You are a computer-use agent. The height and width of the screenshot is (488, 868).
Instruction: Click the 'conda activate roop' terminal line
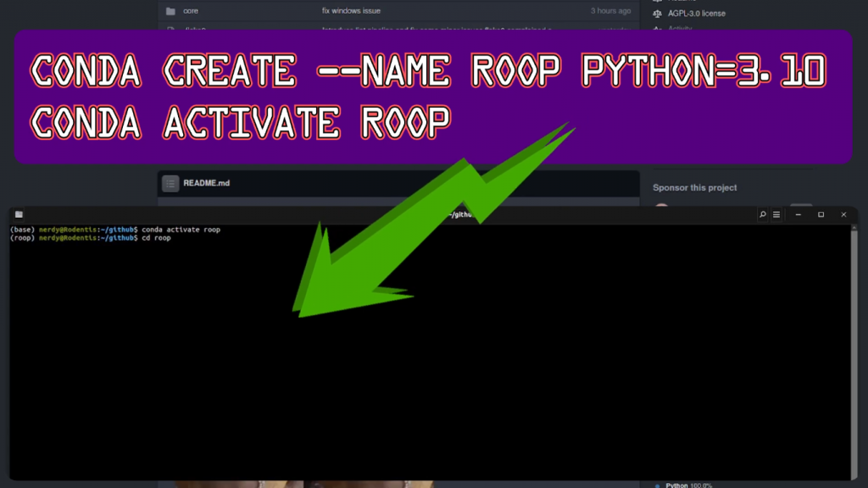[115, 229]
